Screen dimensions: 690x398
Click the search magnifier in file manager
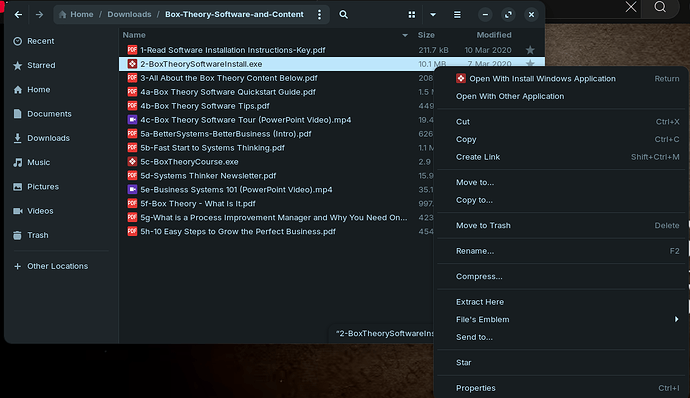click(x=343, y=15)
